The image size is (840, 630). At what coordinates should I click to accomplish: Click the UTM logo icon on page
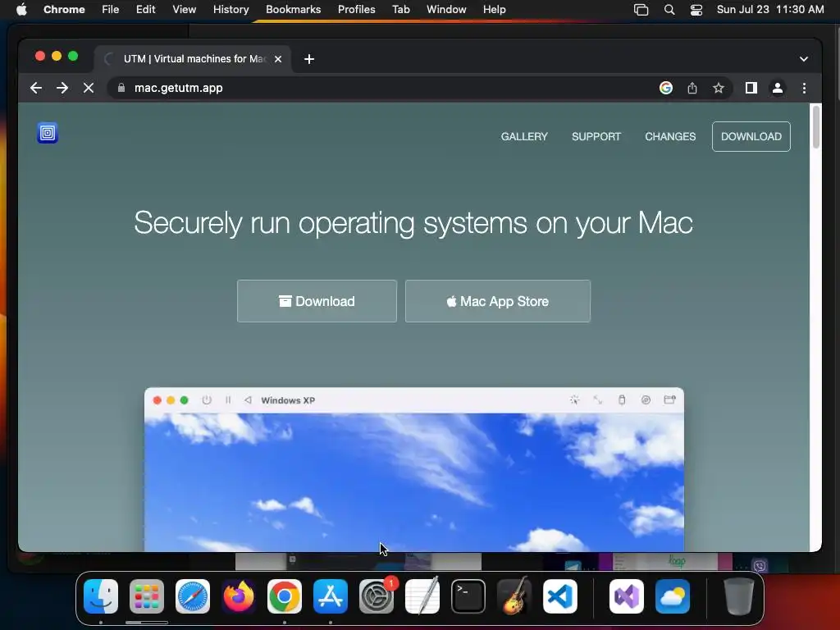[47, 133]
